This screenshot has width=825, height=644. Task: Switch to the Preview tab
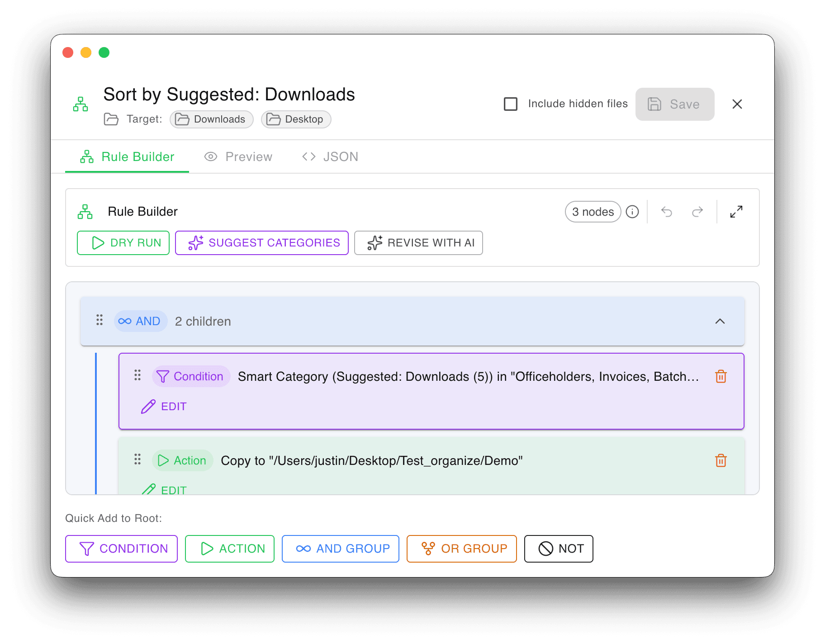point(238,157)
